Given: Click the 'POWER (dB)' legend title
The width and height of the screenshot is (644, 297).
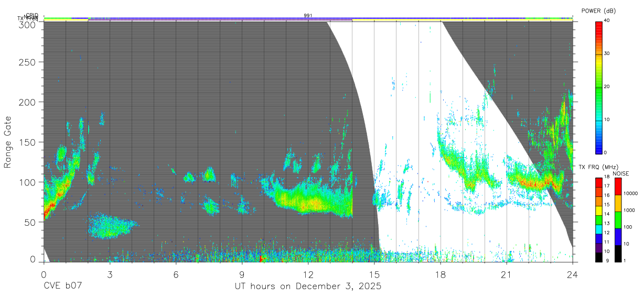Looking at the screenshot, I should 598,10.
